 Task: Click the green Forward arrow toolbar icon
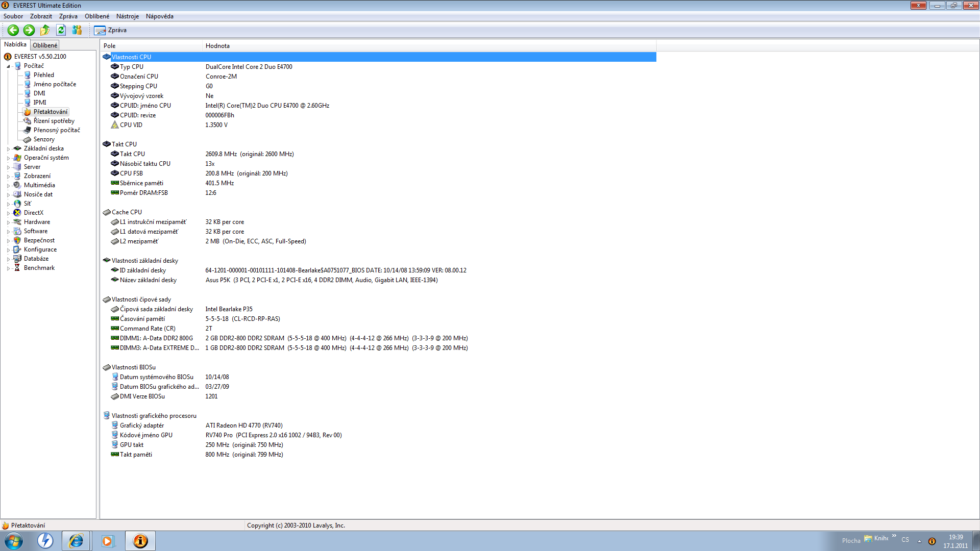pos(29,30)
